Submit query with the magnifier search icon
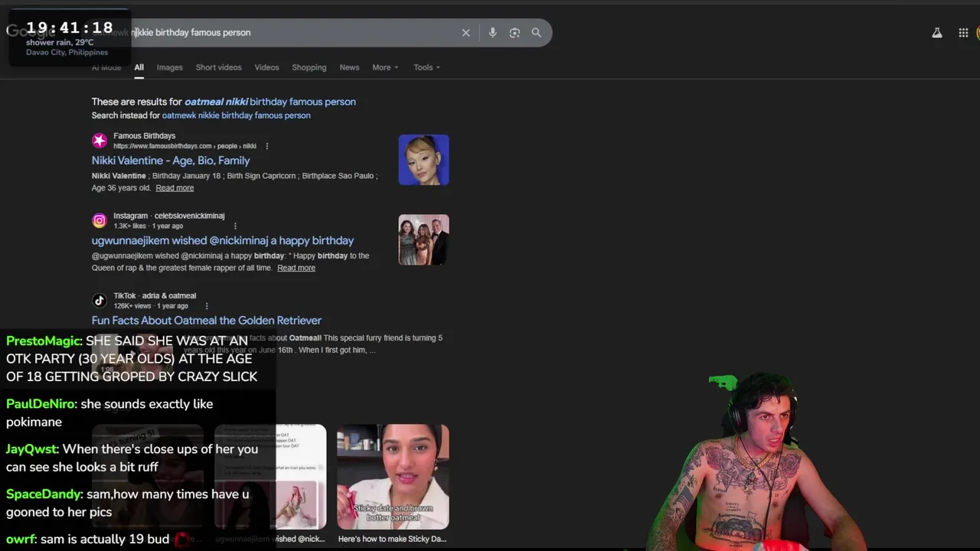980x551 pixels. click(536, 33)
